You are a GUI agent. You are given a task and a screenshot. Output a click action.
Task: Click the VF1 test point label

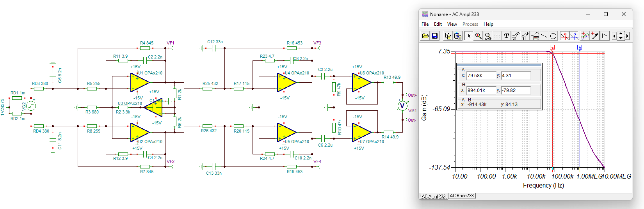pos(171,43)
